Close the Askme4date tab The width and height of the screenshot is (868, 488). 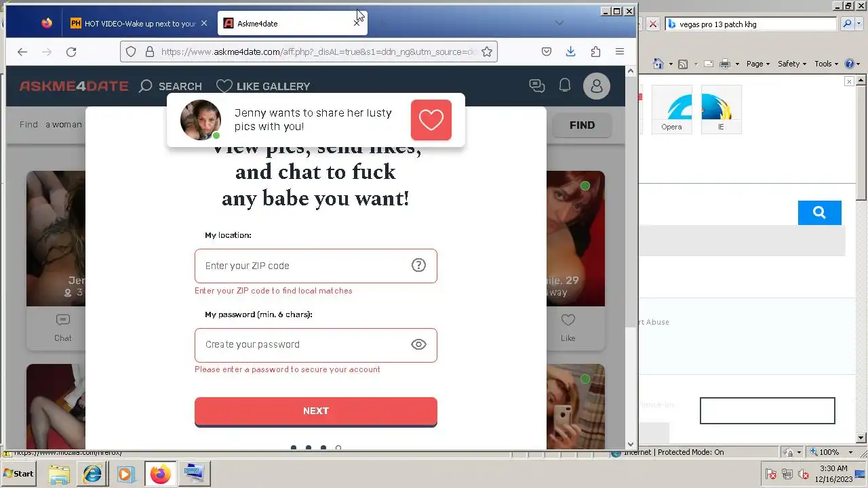tap(357, 23)
